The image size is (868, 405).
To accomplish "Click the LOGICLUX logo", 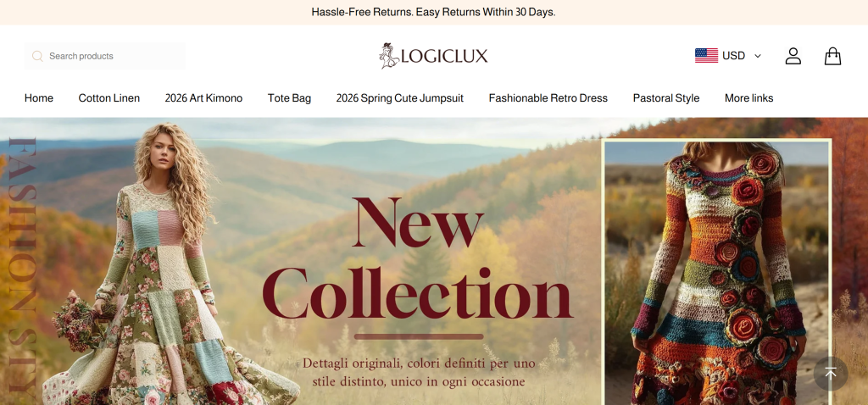I will point(433,56).
